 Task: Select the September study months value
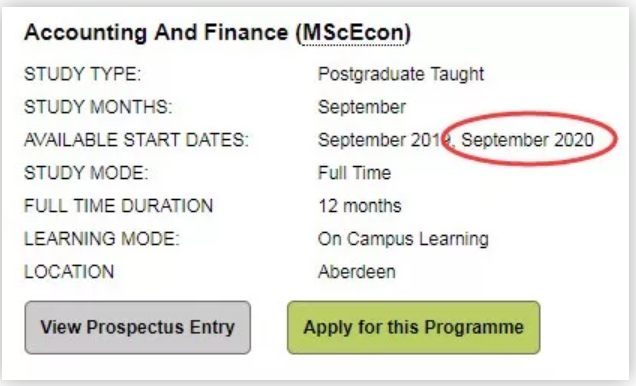(x=362, y=107)
